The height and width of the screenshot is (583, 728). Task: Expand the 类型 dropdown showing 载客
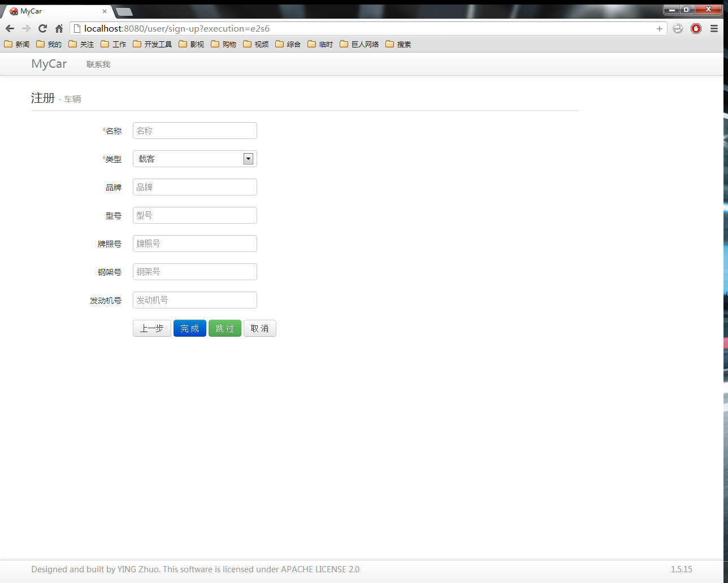[x=195, y=159]
